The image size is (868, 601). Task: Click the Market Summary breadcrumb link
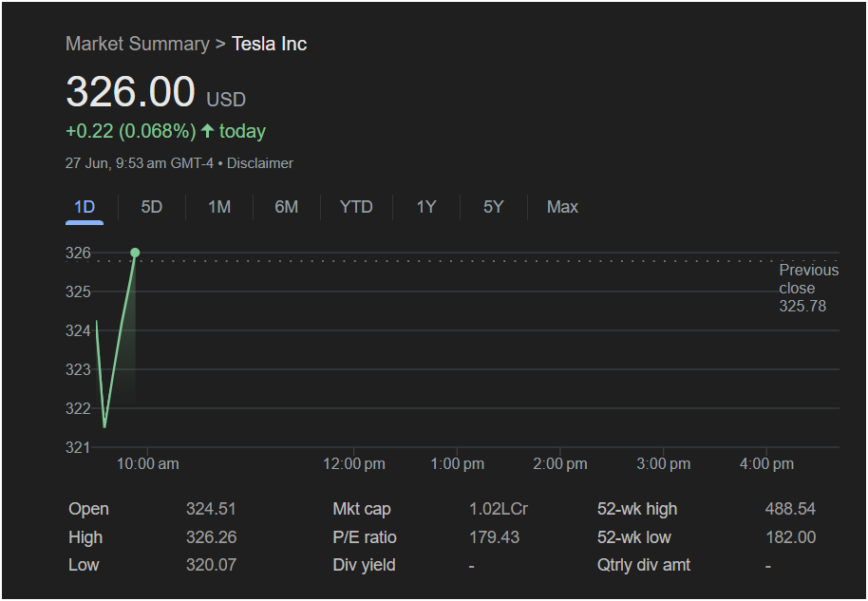[x=138, y=44]
